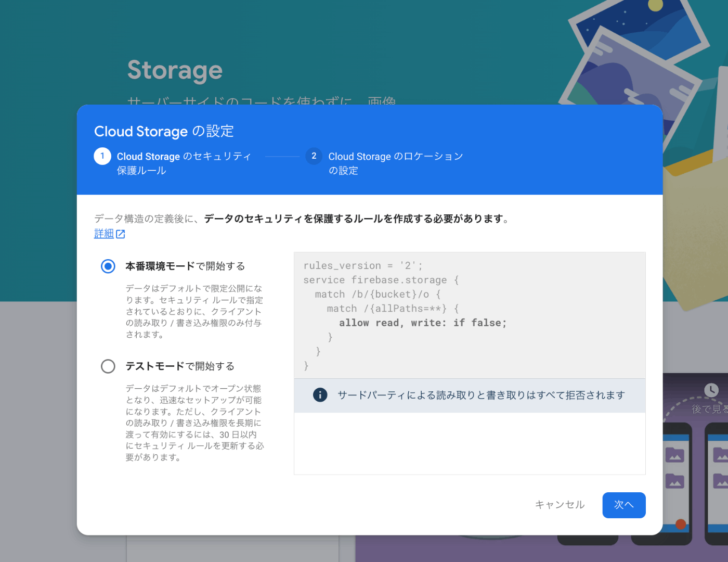
Task: Click the info icon in the notice bar
Action: pos(320,395)
